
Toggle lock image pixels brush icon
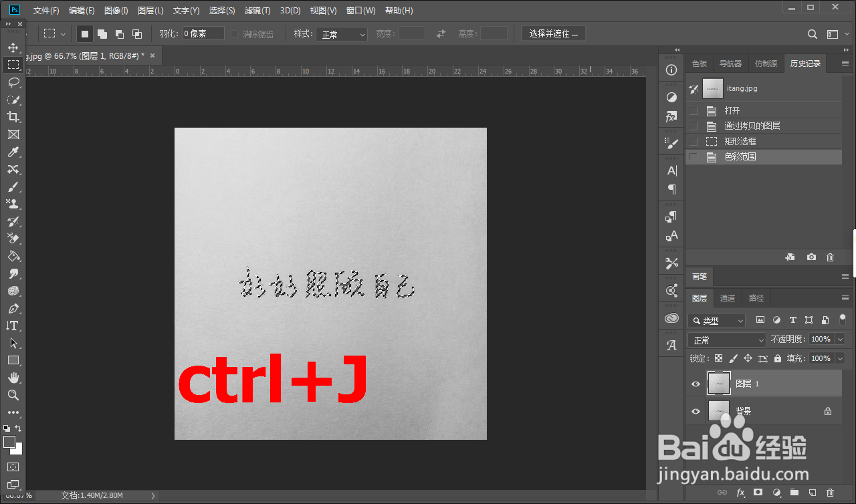tap(733, 358)
